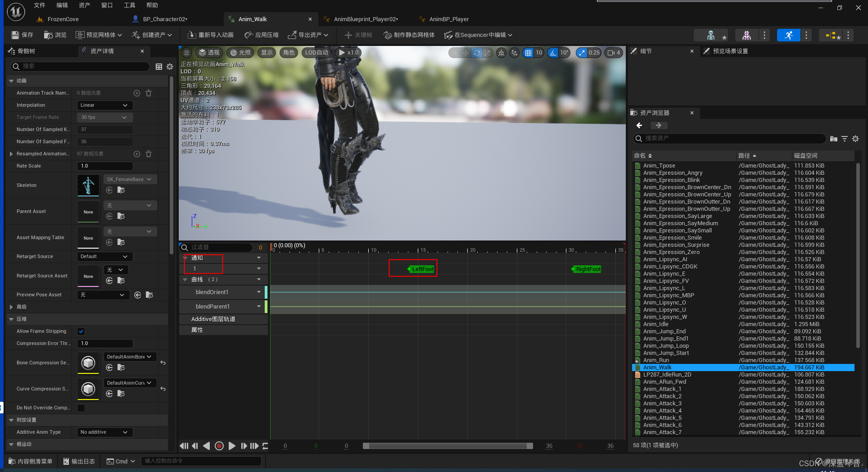Select Anim_Idle in the Asset Browser
Viewport: 868px width, 472px height.
tap(656, 324)
